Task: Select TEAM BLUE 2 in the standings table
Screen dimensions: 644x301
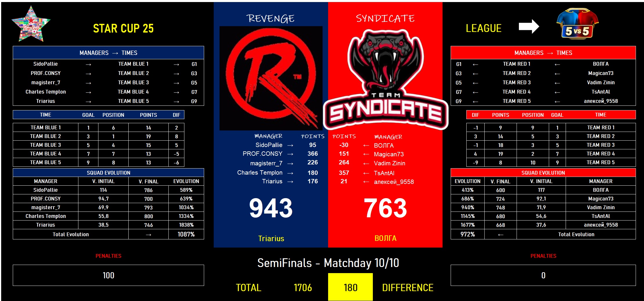Action: tap(46, 136)
